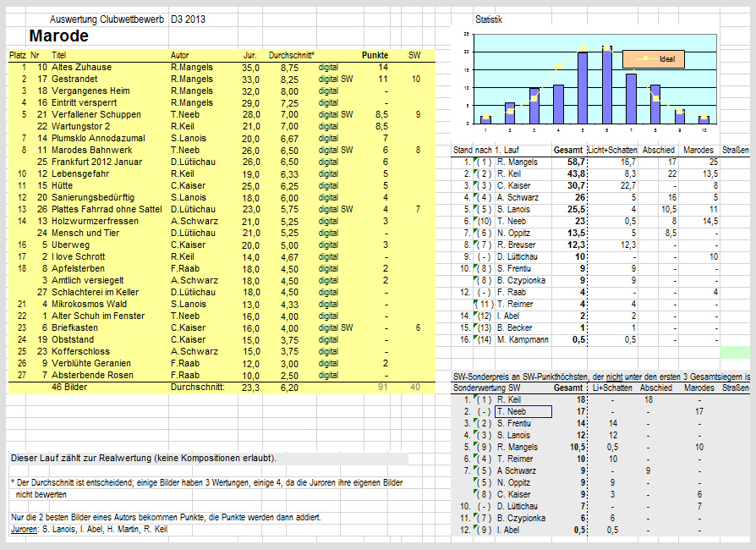Select the 'Mikrokosmos Wald' cell
This screenshot has height=550, width=756.
point(89,304)
